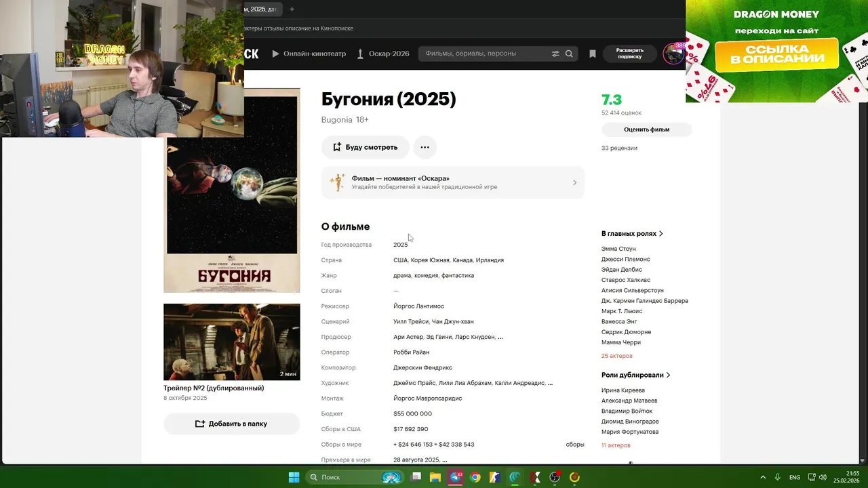Open composer Джерскин Фендрикс link
Image resolution: width=868 pixels, height=488 pixels.
point(422,367)
